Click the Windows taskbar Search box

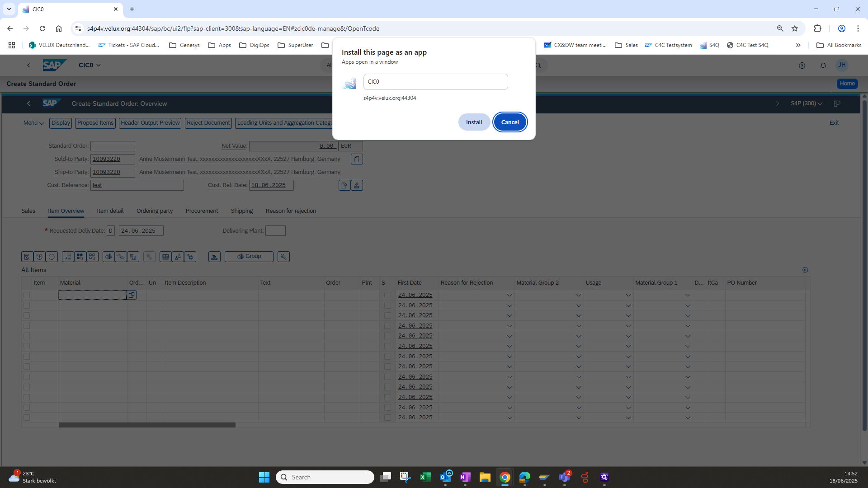[325, 477]
